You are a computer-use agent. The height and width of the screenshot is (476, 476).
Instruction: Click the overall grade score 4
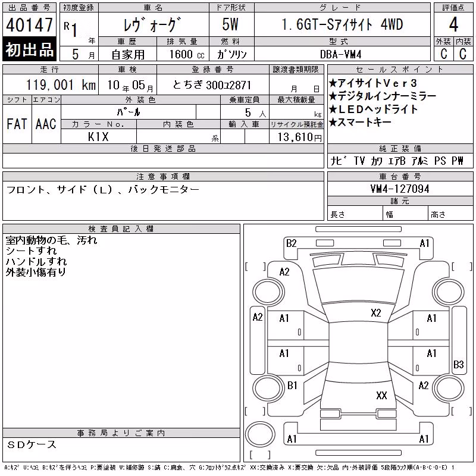pos(453,24)
